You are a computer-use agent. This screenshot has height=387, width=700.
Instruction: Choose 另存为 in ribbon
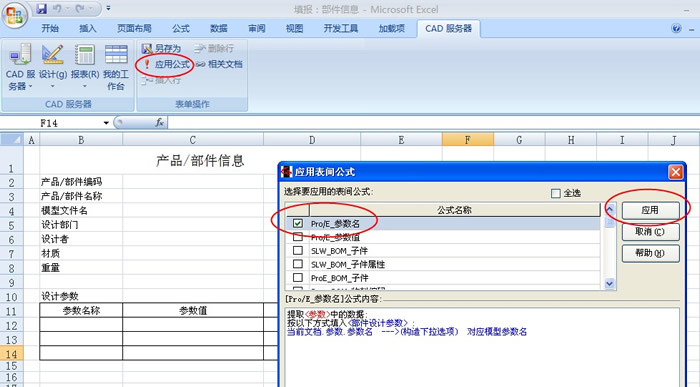[161, 48]
